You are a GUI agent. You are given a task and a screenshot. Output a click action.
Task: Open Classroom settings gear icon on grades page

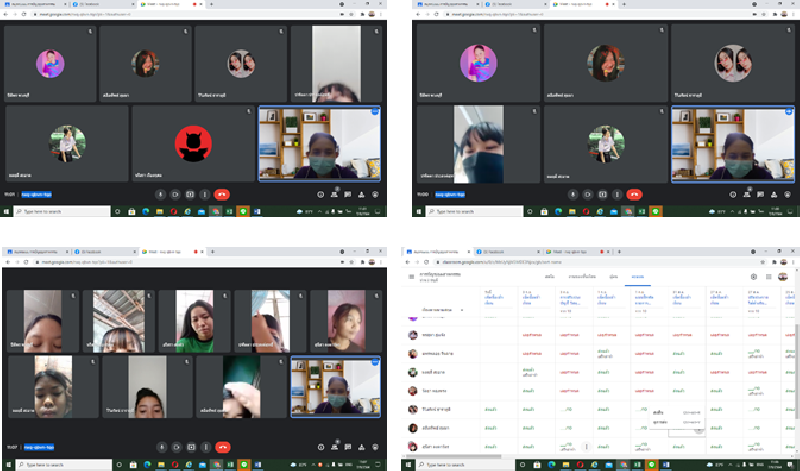754,275
